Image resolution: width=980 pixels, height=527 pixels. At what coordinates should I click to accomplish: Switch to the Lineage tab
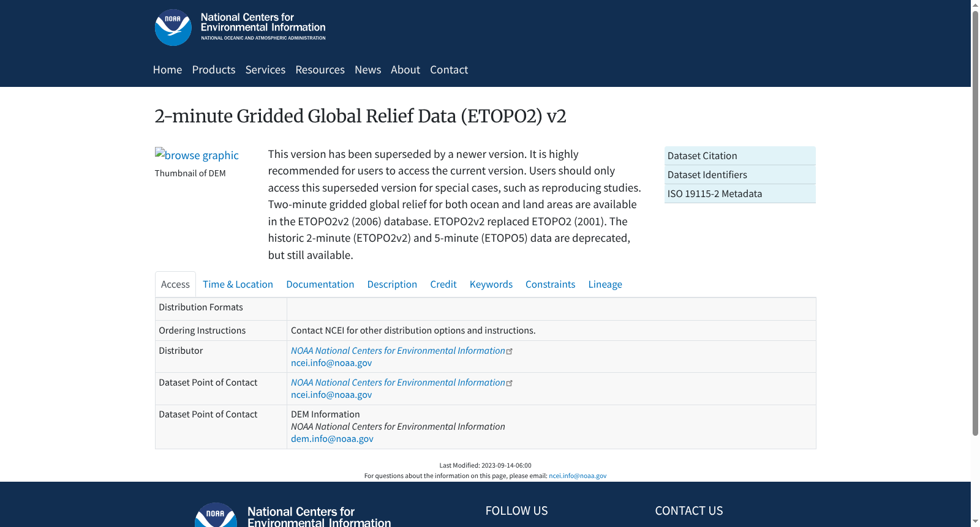pos(605,284)
